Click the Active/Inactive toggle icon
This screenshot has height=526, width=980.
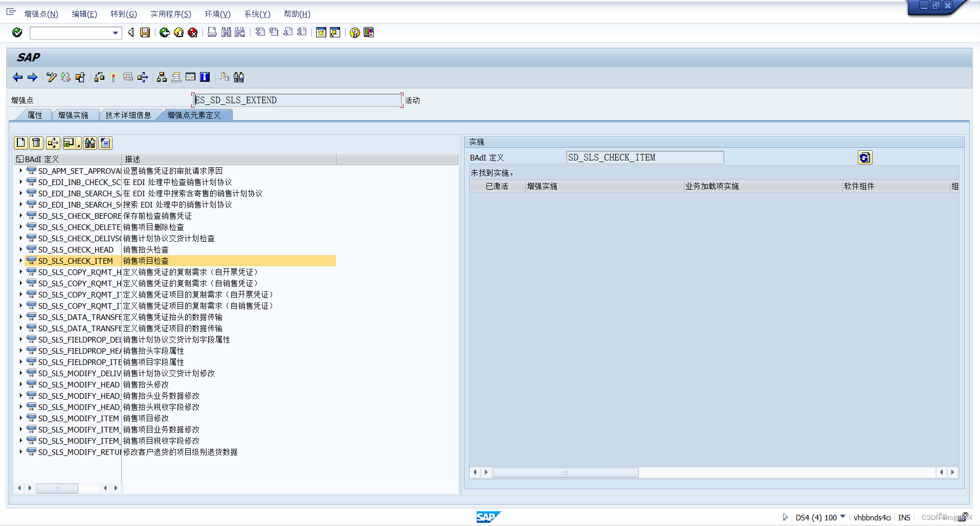(x=65, y=77)
